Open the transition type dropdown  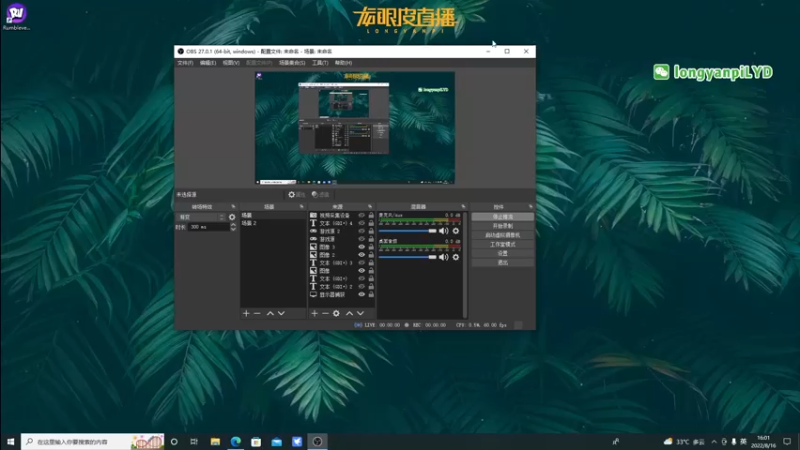[201, 217]
